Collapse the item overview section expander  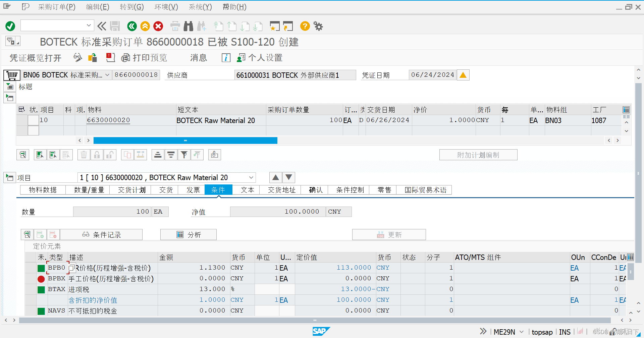(10, 98)
